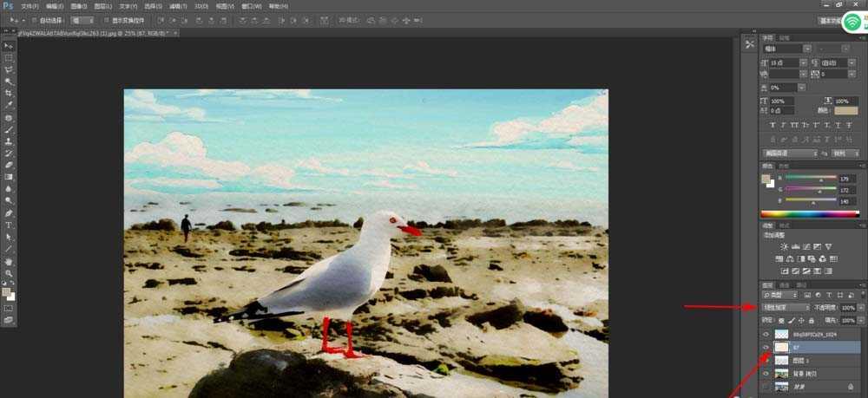Viewport: 868px width, 398px height.
Task: Open the 3D(D) menu
Action: click(x=201, y=6)
